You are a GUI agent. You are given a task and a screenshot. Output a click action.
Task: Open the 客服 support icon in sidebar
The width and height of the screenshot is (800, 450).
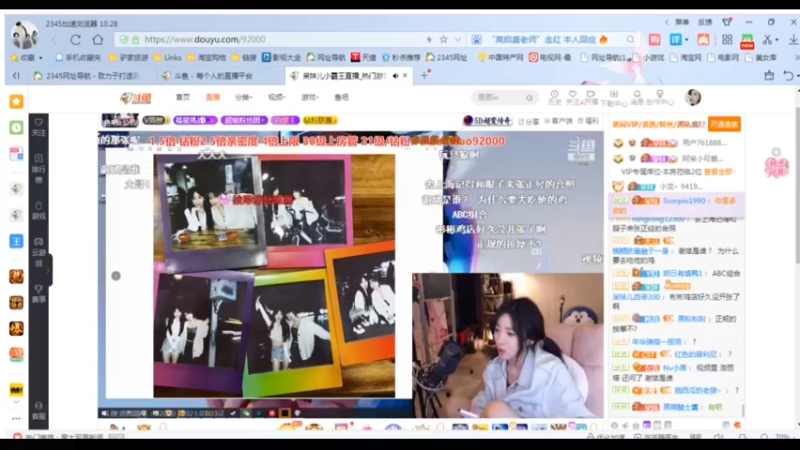coord(39,411)
